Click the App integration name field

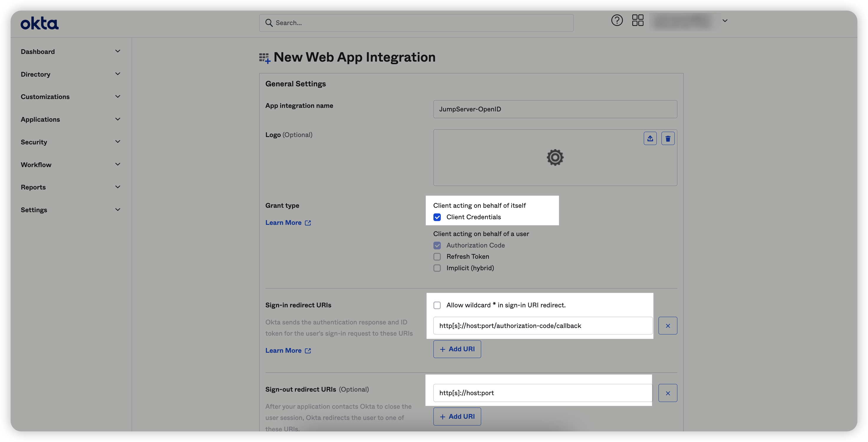(555, 109)
